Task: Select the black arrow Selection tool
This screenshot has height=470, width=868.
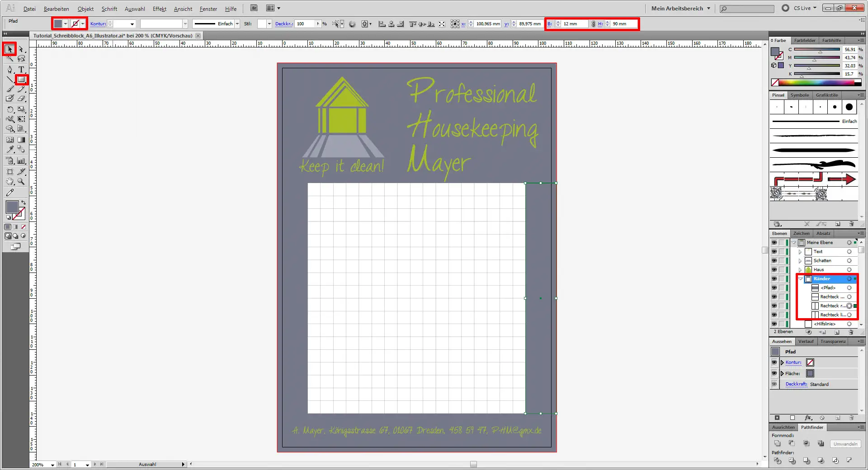Action: [x=9, y=49]
